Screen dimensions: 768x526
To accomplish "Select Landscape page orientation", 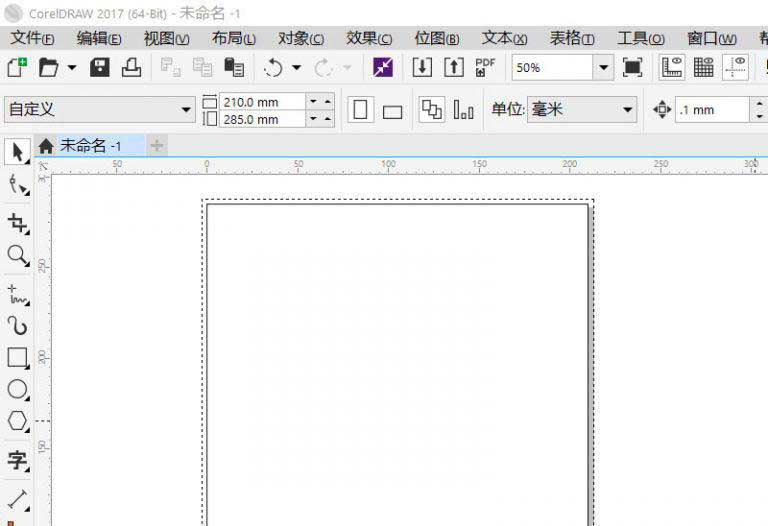I will point(392,112).
